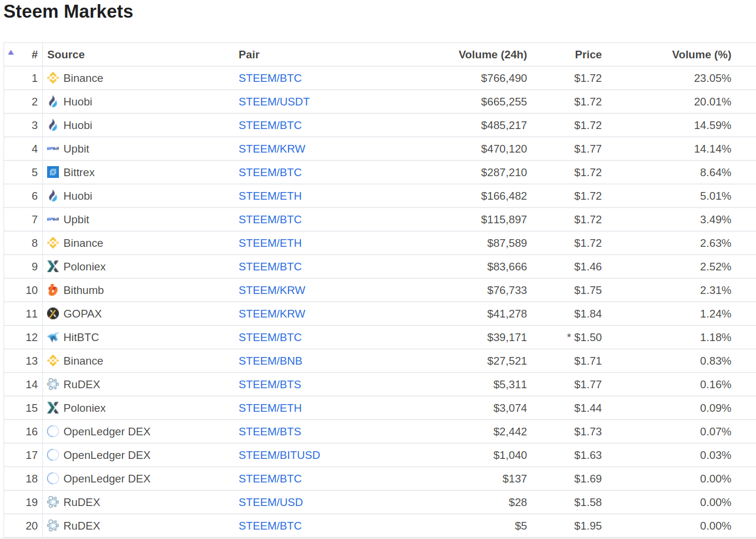Viewport: 756px width, 539px height.
Task: Sort table by the # column header
Action: pyautogui.click(x=35, y=55)
